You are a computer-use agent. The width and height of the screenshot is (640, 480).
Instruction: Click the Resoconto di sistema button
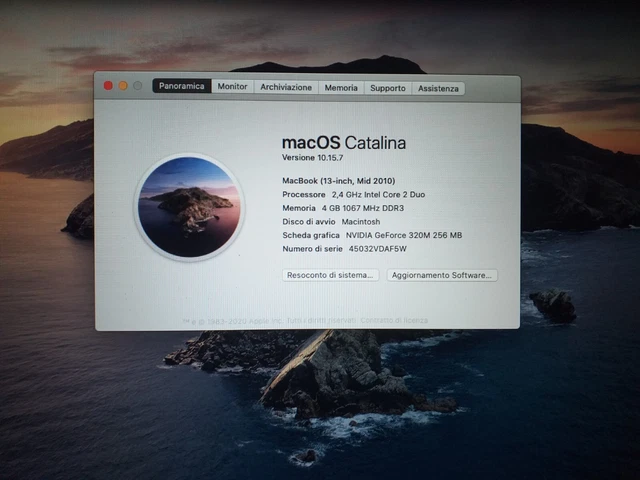330,275
